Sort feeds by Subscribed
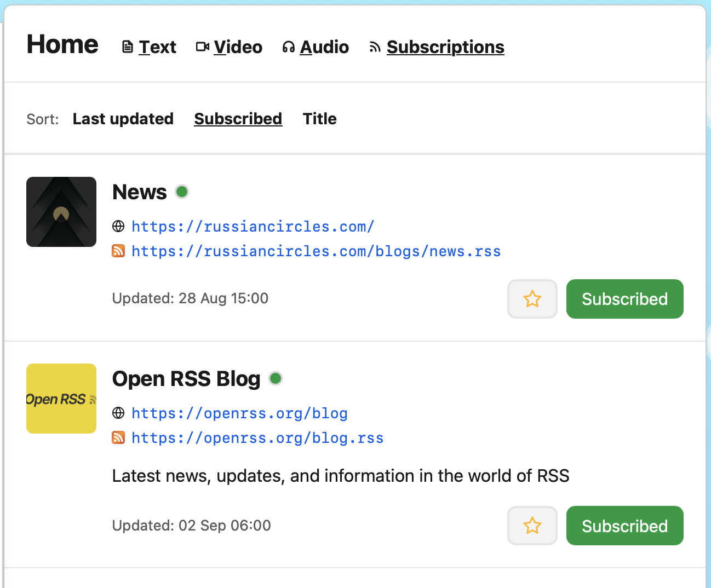This screenshot has height=588, width=711. click(238, 119)
